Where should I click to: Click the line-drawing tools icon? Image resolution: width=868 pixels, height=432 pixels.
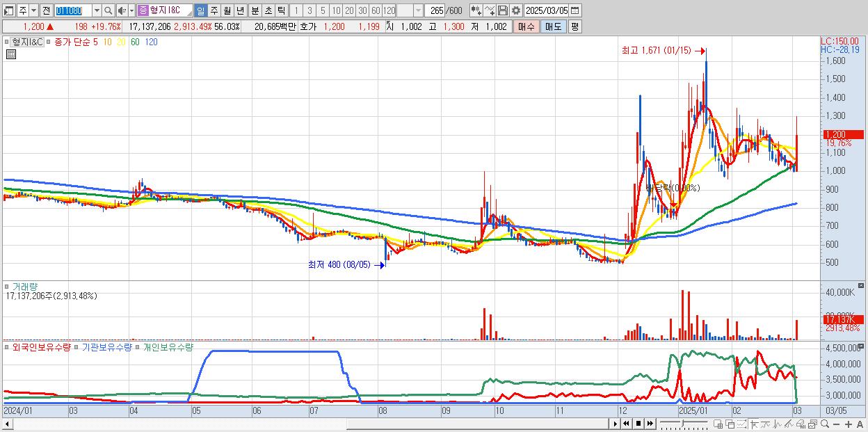pos(490,10)
